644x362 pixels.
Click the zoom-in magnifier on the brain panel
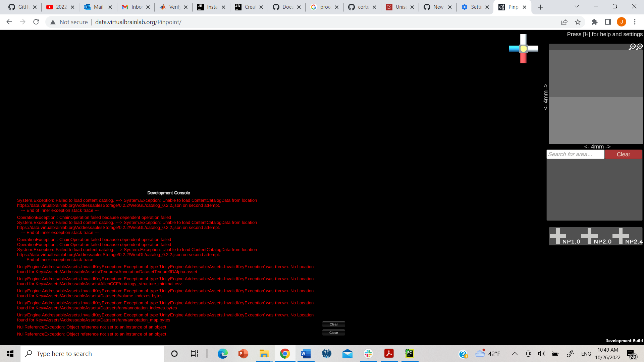click(639, 47)
